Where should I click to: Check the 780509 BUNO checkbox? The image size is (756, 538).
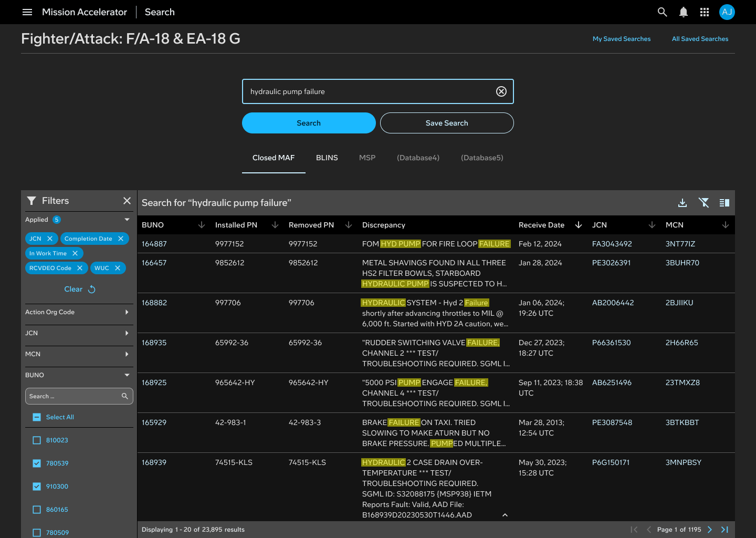[x=37, y=533]
